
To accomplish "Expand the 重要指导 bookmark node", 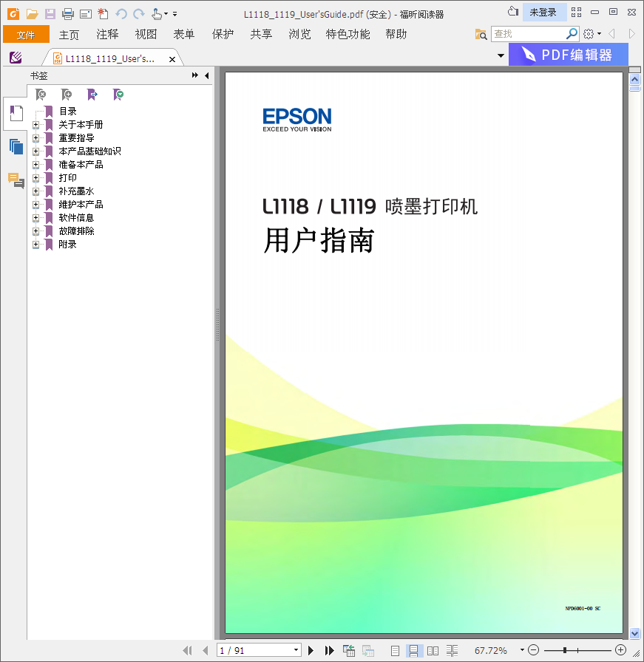I will click(x=36, y=138).
